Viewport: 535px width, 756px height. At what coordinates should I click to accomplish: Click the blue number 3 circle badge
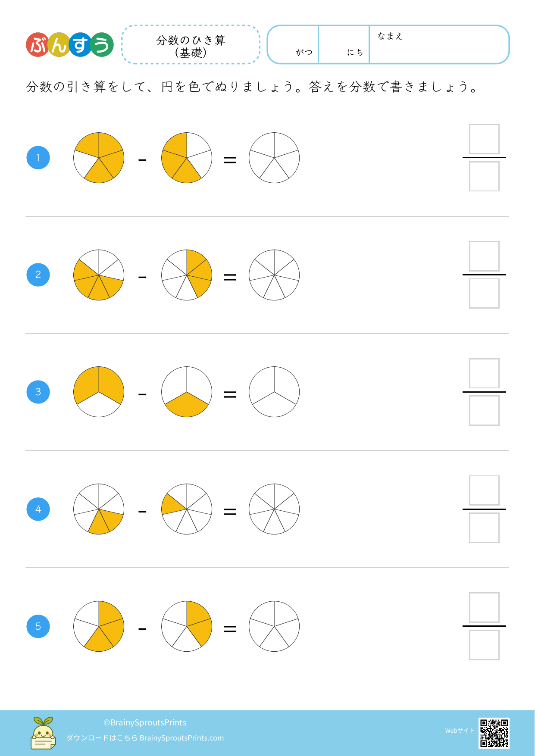[x=38, y=392]
